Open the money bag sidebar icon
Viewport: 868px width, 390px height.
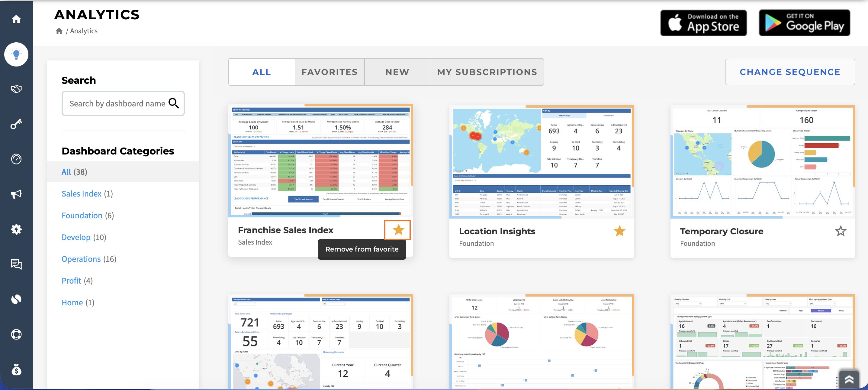[16, 370]
